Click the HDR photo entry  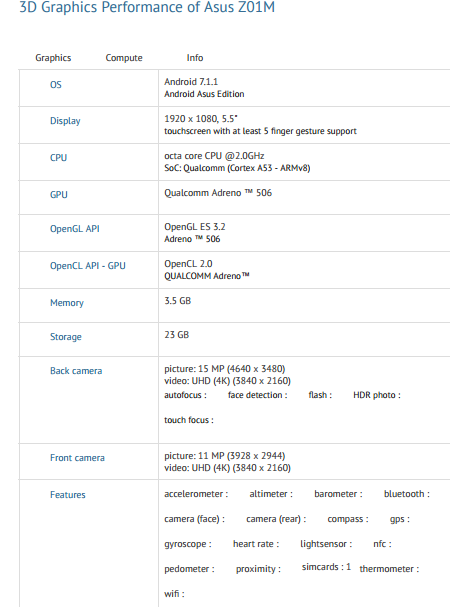(377, 395)
